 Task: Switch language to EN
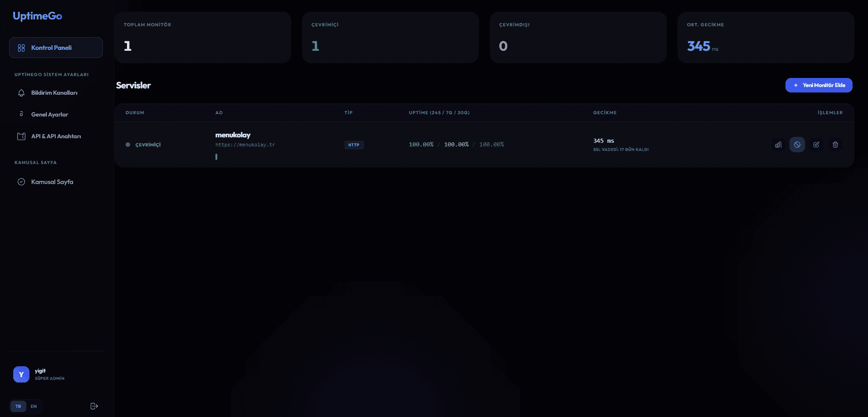tap(34, 406)
